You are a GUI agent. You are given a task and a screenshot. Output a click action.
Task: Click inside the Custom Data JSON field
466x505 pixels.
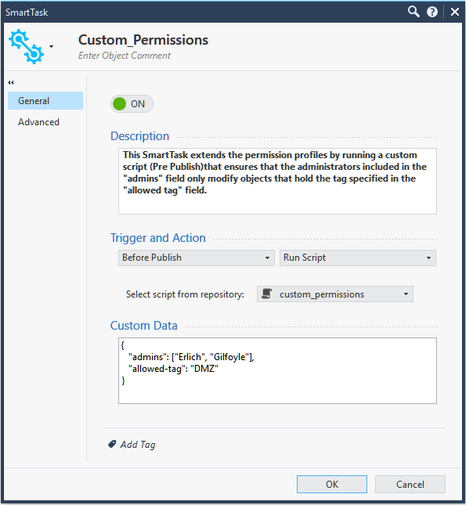(277, 371)
